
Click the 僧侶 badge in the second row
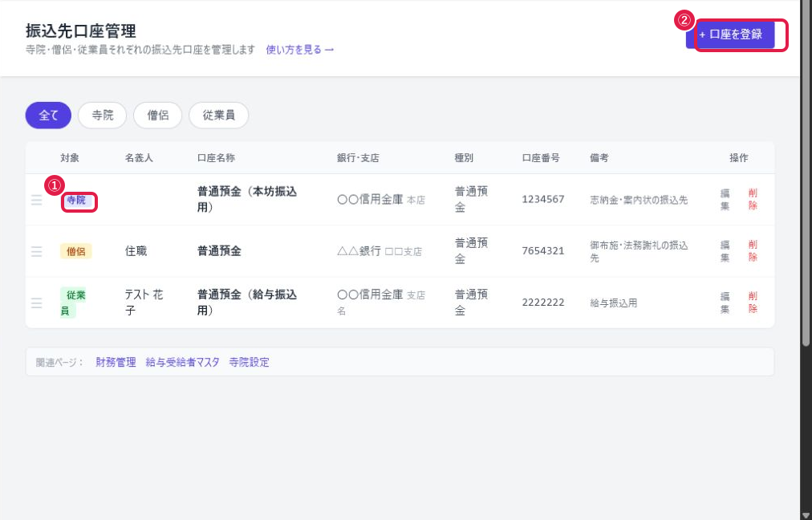[x=75, y=251]
